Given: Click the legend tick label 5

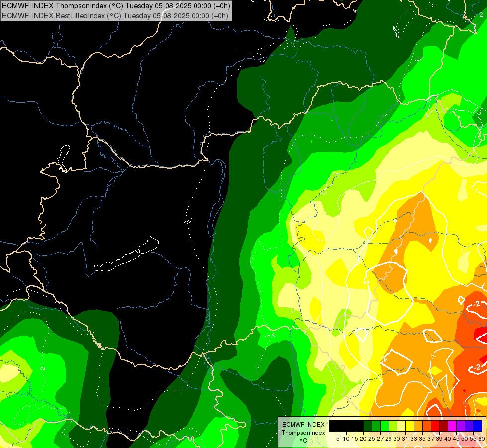Looking at the screenshot, I should (338, 439).
